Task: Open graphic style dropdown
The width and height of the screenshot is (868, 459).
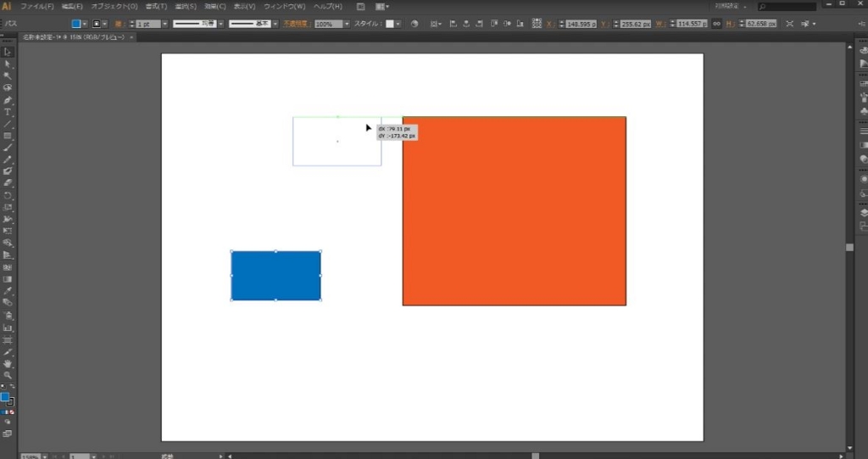Action: coord(398,24)
